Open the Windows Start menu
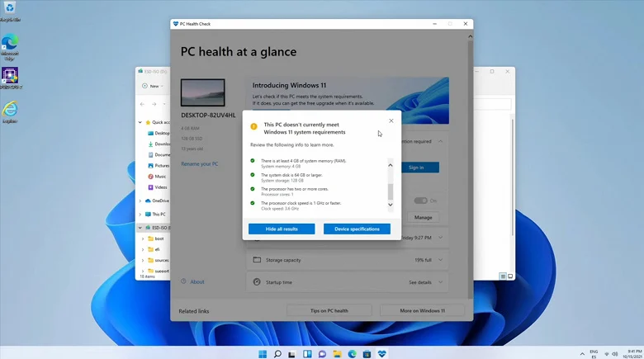Image resolution: width=644 pixels, height=359 pixels. click(x=263, y=354)
